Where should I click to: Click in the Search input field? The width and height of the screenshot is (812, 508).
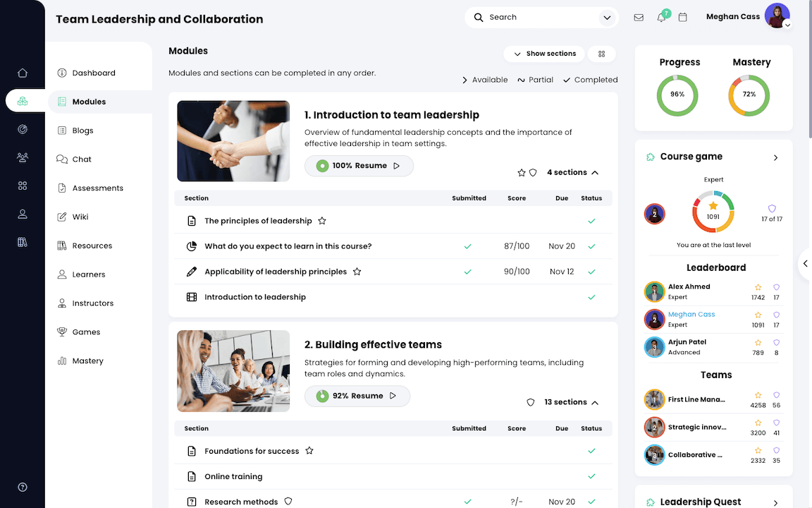(x=541, y=18)
